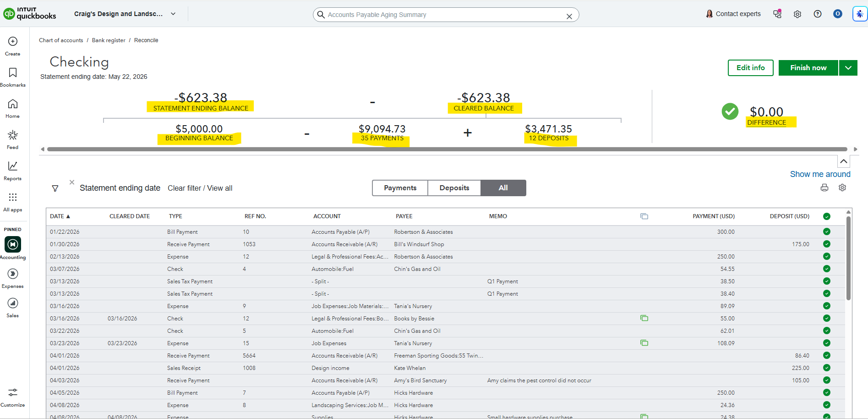Open the Create menu in the sidebar

coord(13,46)
